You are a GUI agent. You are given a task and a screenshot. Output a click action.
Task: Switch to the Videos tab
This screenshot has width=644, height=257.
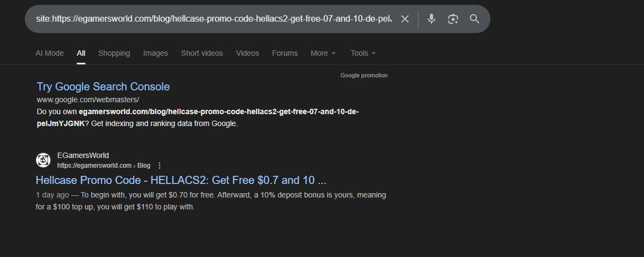pos(248,53)
